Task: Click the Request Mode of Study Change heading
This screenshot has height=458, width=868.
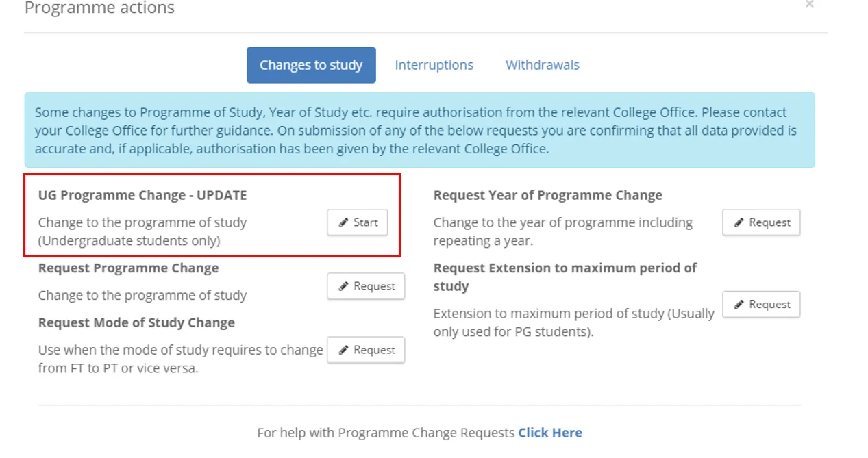Action: pos(136,322)
